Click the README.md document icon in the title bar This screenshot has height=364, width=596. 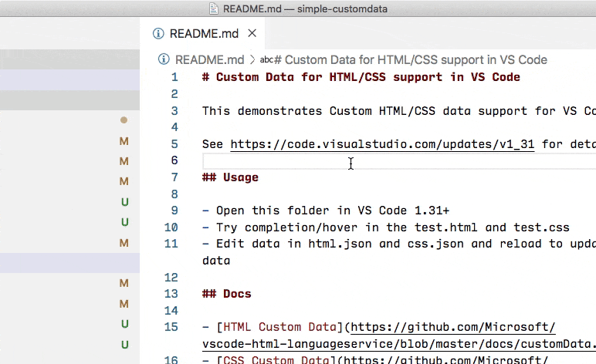coord(215,8)
